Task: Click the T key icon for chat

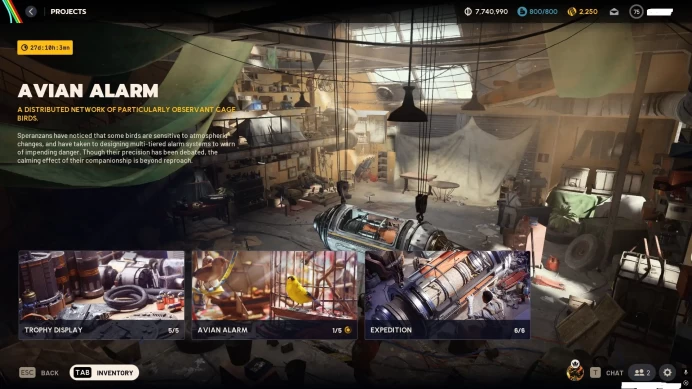Action: click(x=595, y=373)
